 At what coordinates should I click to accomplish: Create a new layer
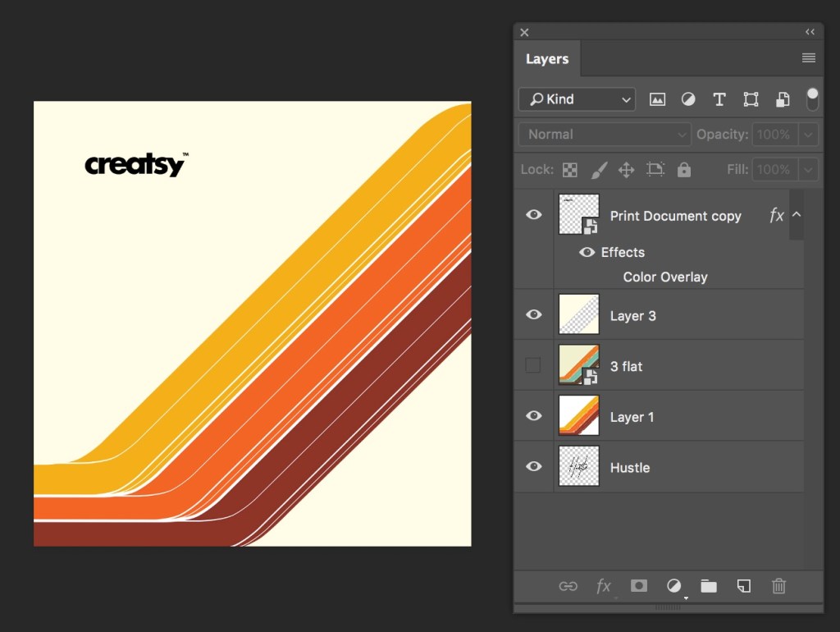click(x=743, y=586)
